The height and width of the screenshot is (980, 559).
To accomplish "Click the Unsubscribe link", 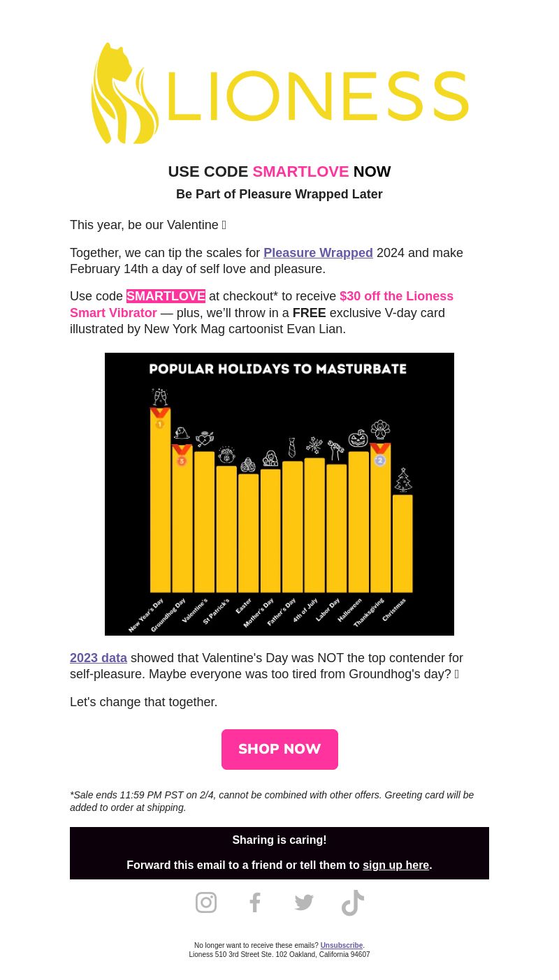I will (x=342, y=945).
